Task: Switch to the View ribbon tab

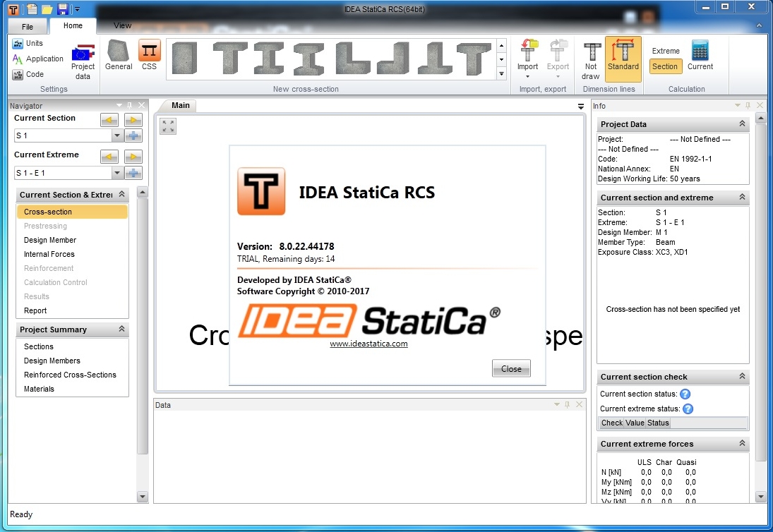Action: (123, 25)
